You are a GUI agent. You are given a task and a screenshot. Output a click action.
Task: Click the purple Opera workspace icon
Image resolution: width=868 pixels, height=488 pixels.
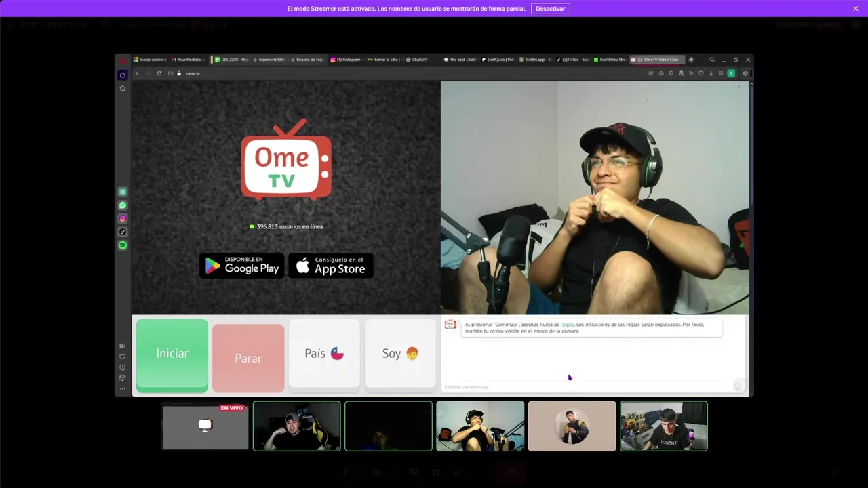pos(123,75)
